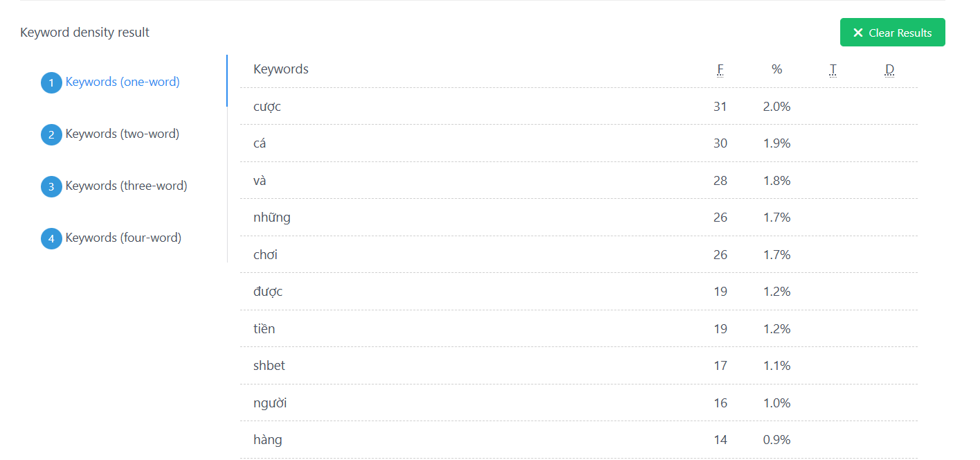Image resolution: width=980 pixels, height=460 pixels.
Task: Click the number 3 step badge
Action: 51,187
